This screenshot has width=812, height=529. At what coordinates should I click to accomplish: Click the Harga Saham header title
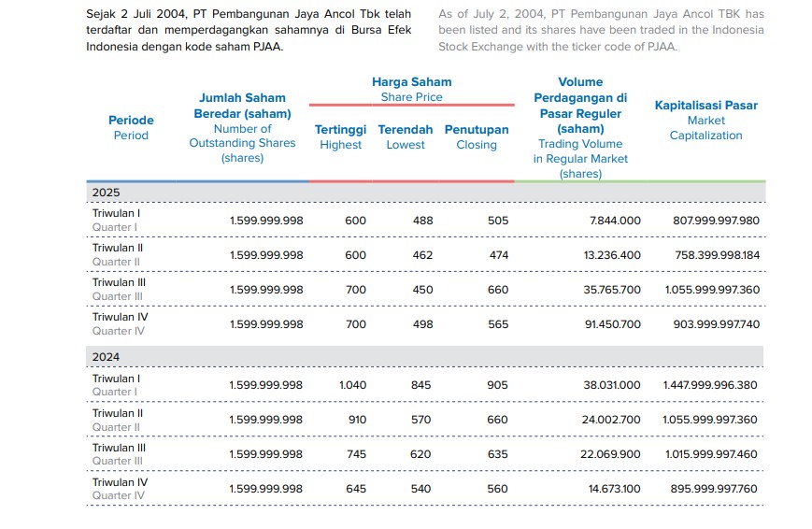[411, 82]
